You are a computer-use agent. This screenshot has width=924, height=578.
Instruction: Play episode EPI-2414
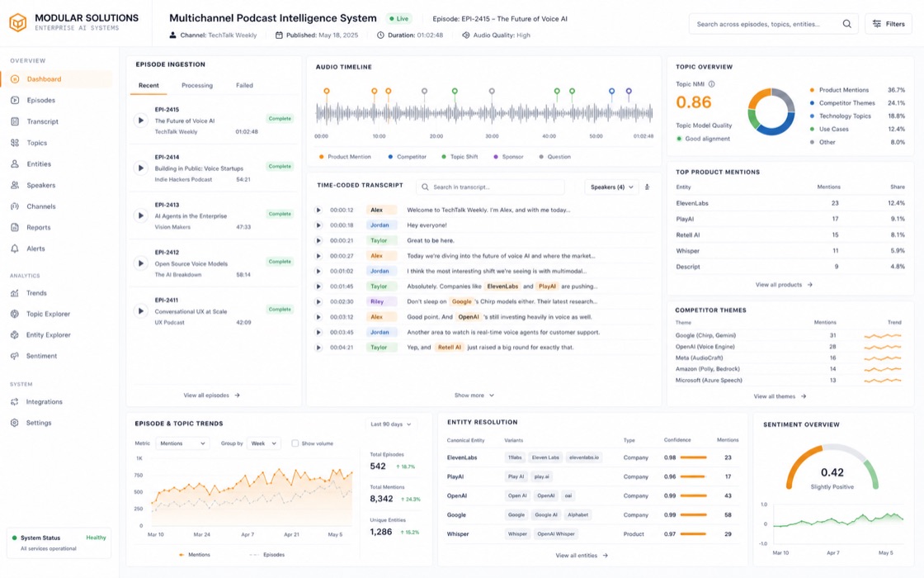(140, 168)
